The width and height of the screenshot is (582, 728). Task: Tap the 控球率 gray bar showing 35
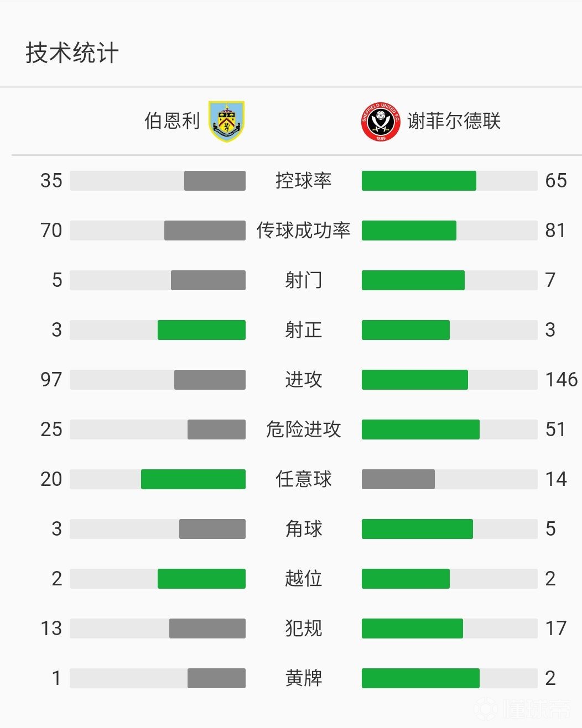pos(215,181)
